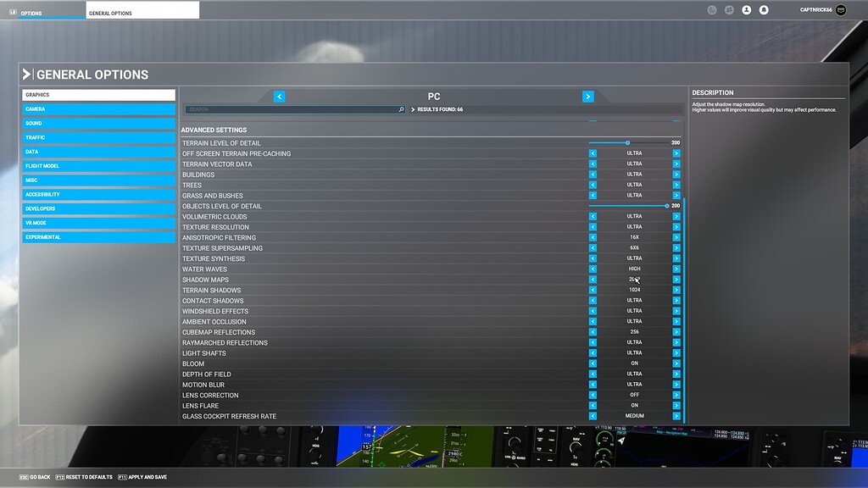
Task: Select the SOUND category in the sidebar
Action: [98, 123]
